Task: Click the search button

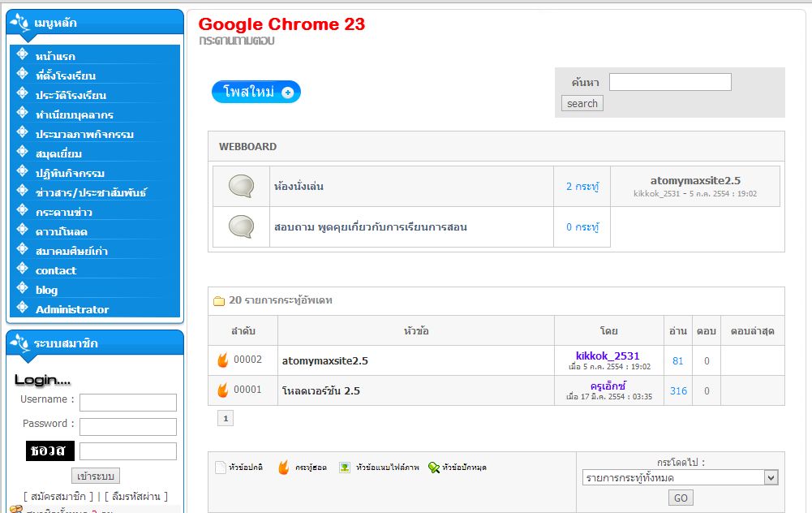Action: [x=582, y=104]
